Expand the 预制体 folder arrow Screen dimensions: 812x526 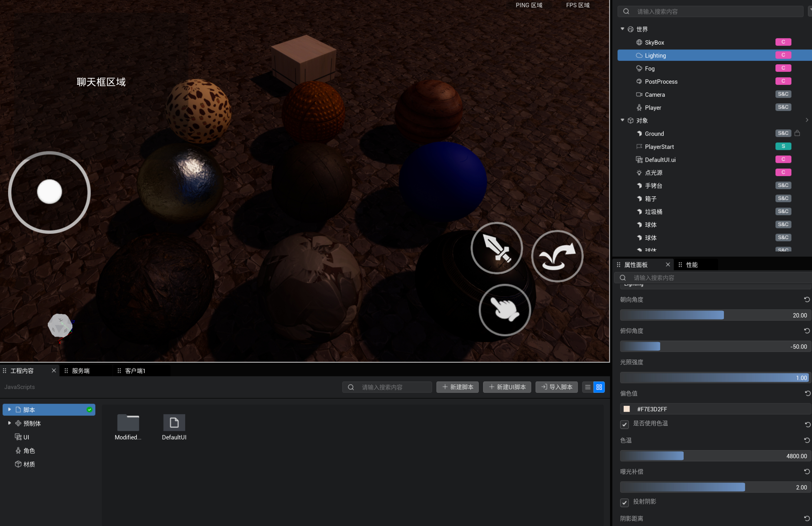click(x=10, y=423)
